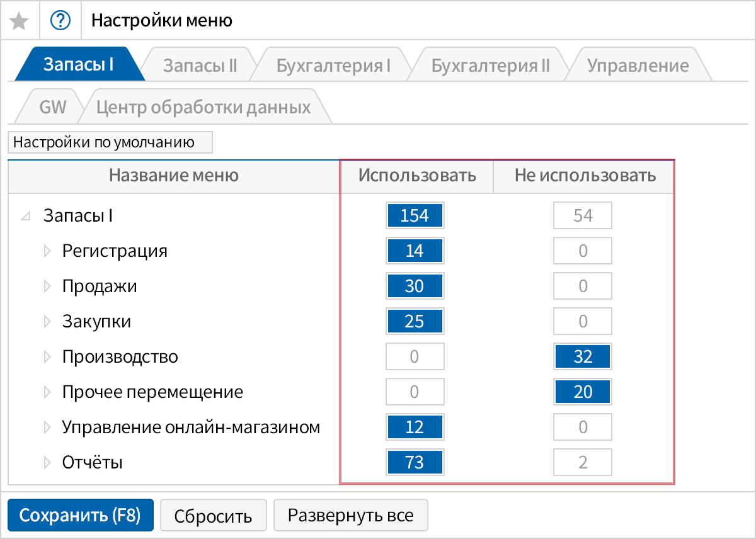Viewport: 756px width, 539px height.
Task: Open the Настройки по умолчанию control
Action: [x=110, y=142]
